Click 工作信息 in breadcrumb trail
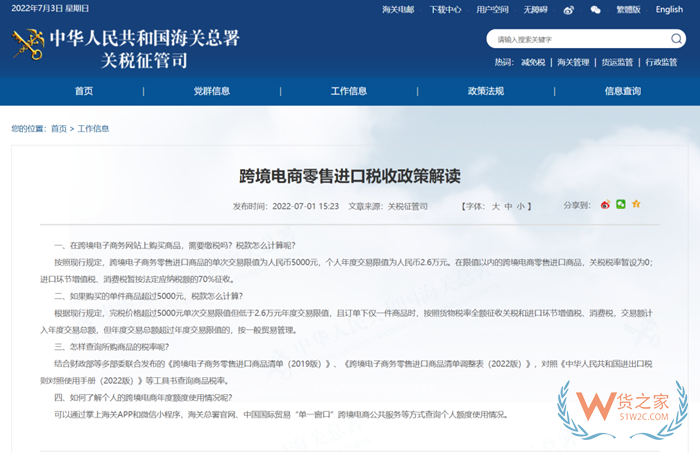The width and height of the screenshot is (700, 453). [93, 129]
